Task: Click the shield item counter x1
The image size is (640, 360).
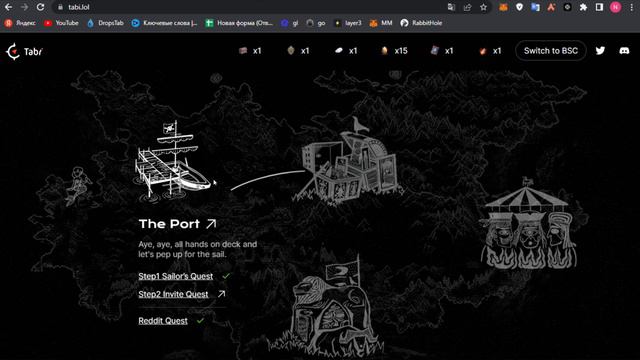Action: tap(298, 51)
